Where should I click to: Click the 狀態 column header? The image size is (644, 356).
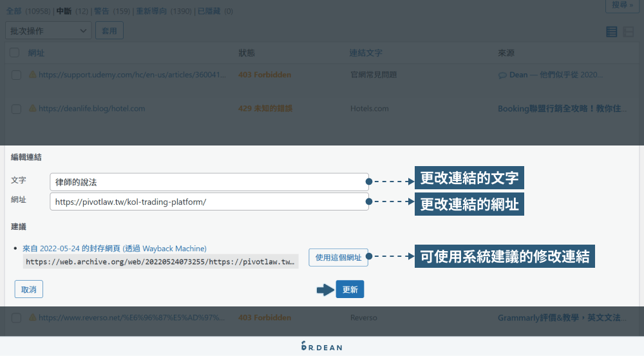[x=247, y=53]
